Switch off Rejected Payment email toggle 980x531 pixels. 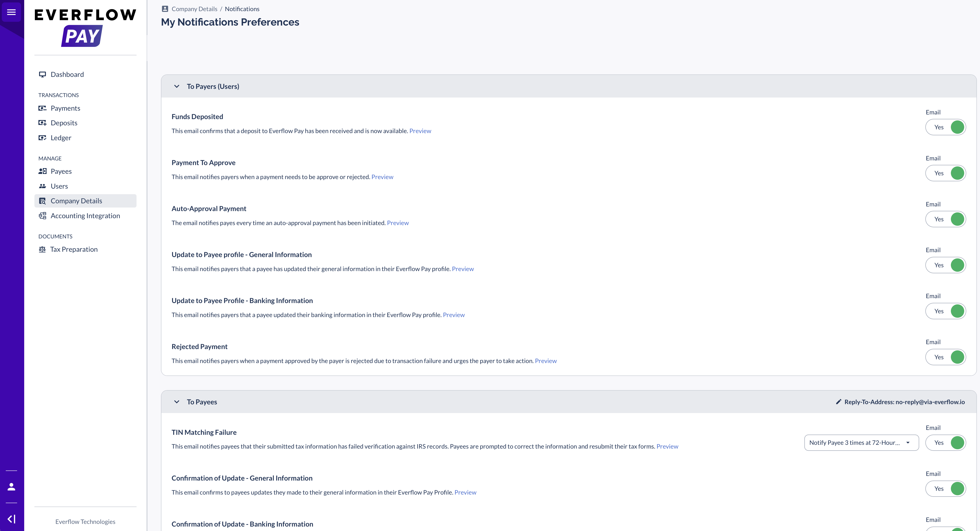(x=945, y=357)
